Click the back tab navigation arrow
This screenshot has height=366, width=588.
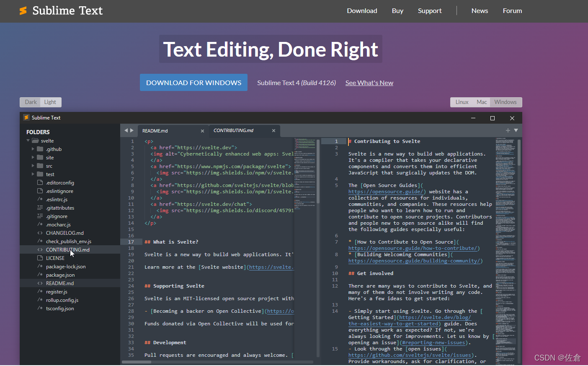126,130
